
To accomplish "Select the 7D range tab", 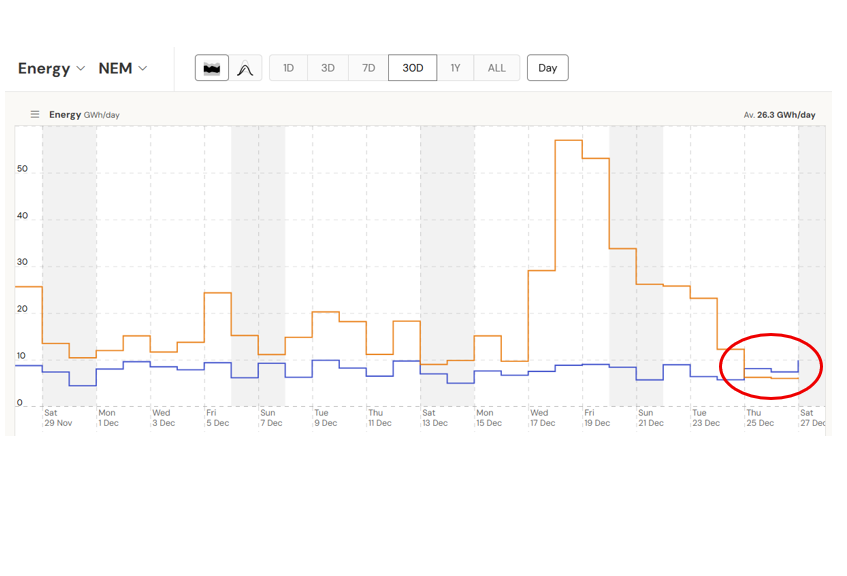I will click(368, 68).
